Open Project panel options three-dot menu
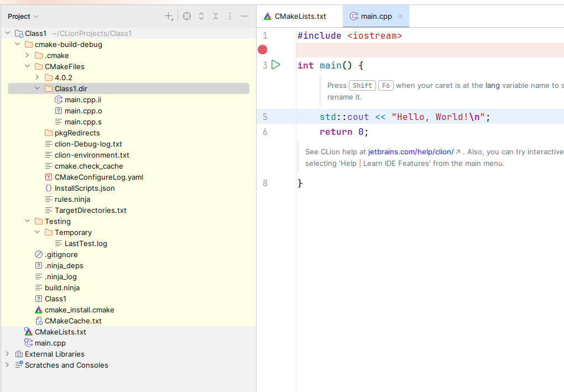This screenshot has height=392, width=564. click(x=230, y=17)
